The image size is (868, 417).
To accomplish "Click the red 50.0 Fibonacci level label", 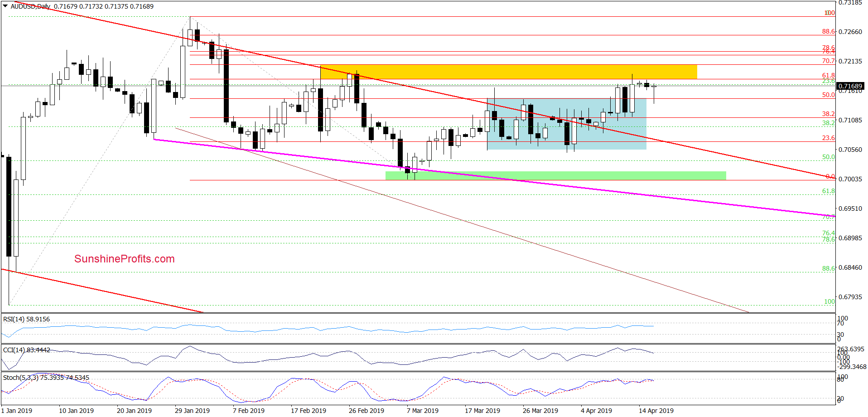I will (x=829, y=95).
